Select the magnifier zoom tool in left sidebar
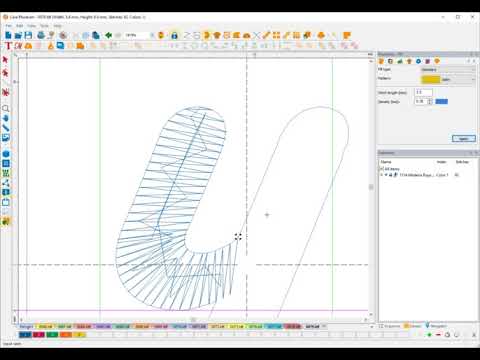This screenshot has width=480, height=360. (6, 109)
